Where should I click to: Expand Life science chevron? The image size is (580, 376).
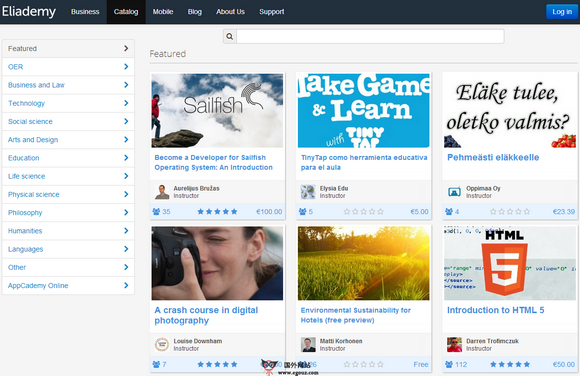tap(126, 176)
